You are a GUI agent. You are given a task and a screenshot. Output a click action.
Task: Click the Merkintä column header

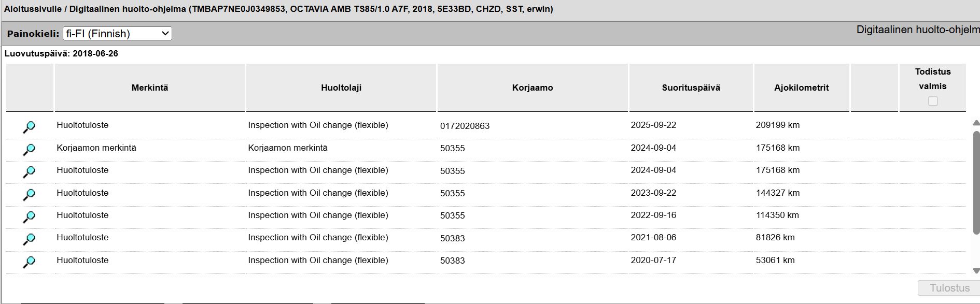click(x=150, y=88)
